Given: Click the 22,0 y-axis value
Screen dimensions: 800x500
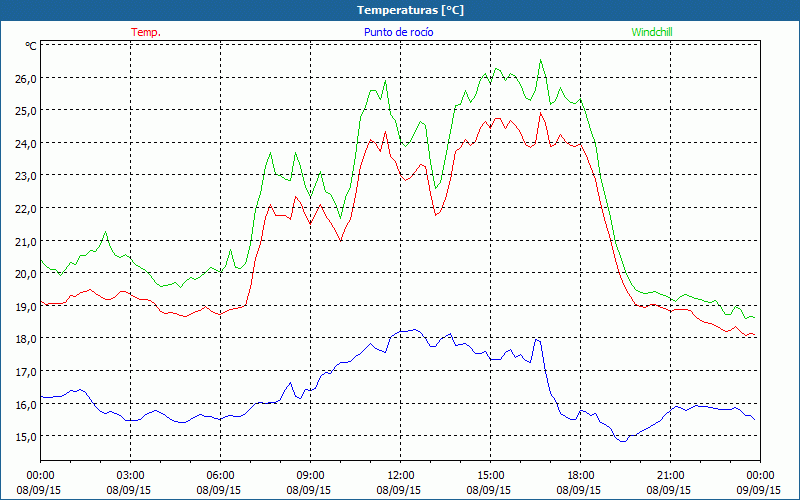Looking at the screenshot, I should (27, 209).
